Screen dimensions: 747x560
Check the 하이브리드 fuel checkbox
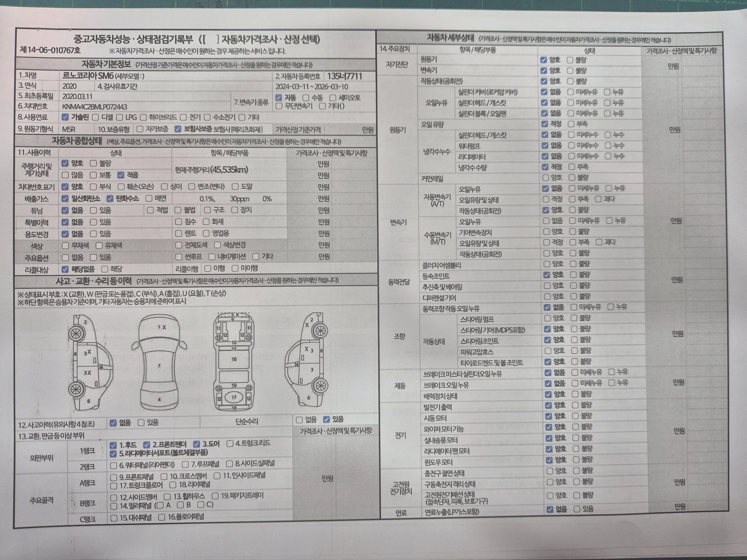pyautogui.click(x=143, y=117)
